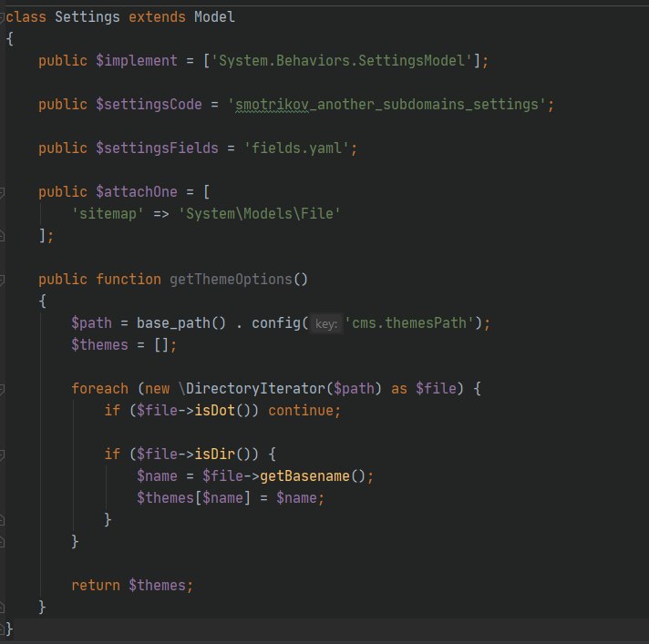The height and width of the screenshot is (644, 649).
Task: Click the fold end marker beside '];'
Action: 2,236
